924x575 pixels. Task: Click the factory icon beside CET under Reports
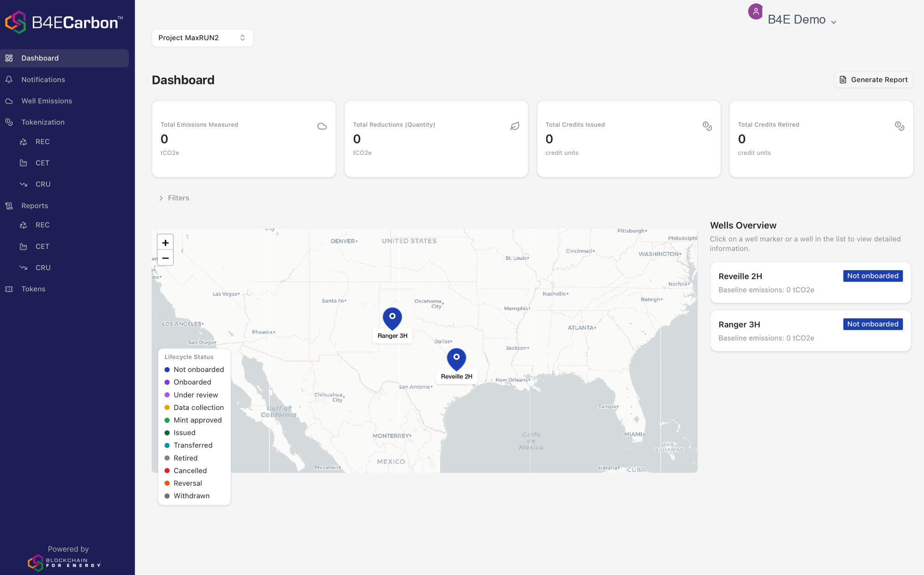click(x=24, y=247)
